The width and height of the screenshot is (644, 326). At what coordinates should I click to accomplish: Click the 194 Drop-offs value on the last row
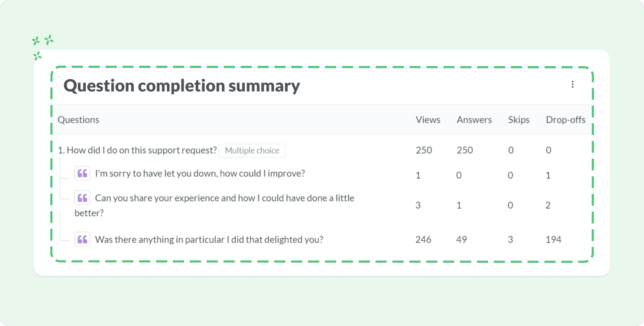point(554,239)
